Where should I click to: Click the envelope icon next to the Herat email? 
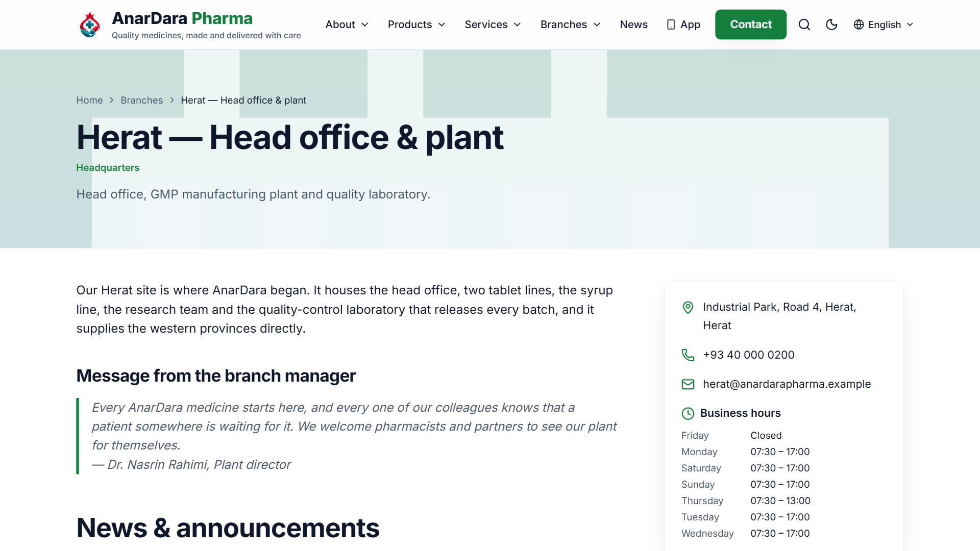click(x=688, y=384)
